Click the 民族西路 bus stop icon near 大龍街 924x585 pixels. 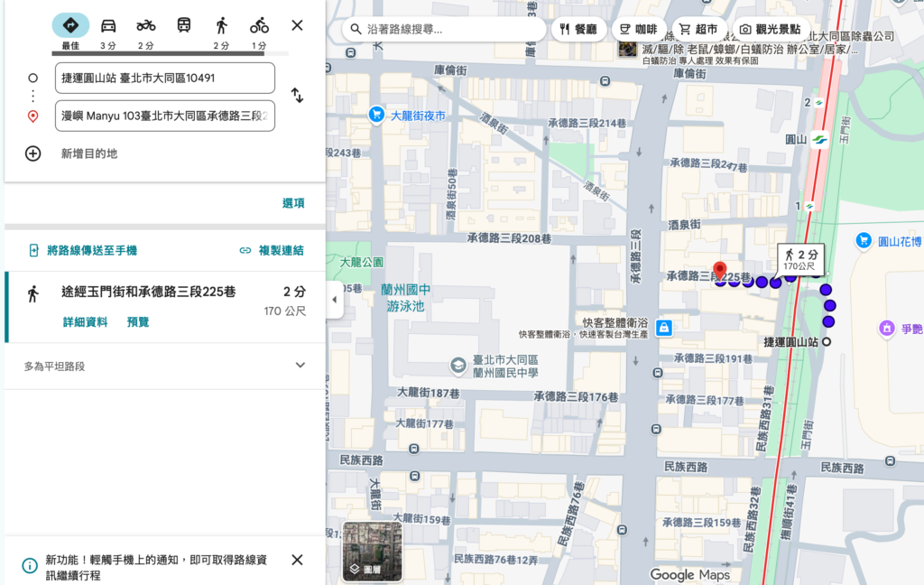click(414, 475)
